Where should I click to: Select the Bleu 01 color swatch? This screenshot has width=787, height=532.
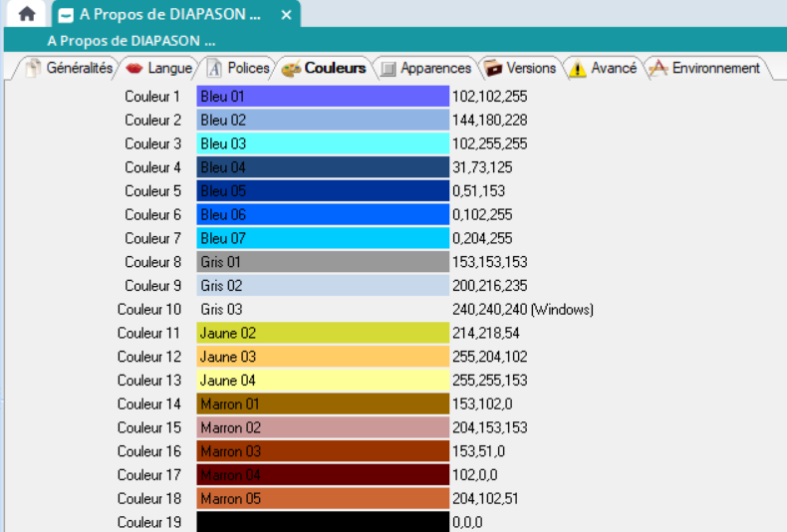click(323, 97)
